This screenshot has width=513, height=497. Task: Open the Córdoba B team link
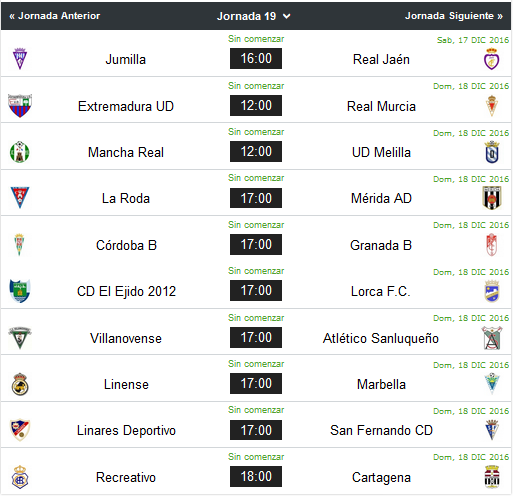coord(126,245)
